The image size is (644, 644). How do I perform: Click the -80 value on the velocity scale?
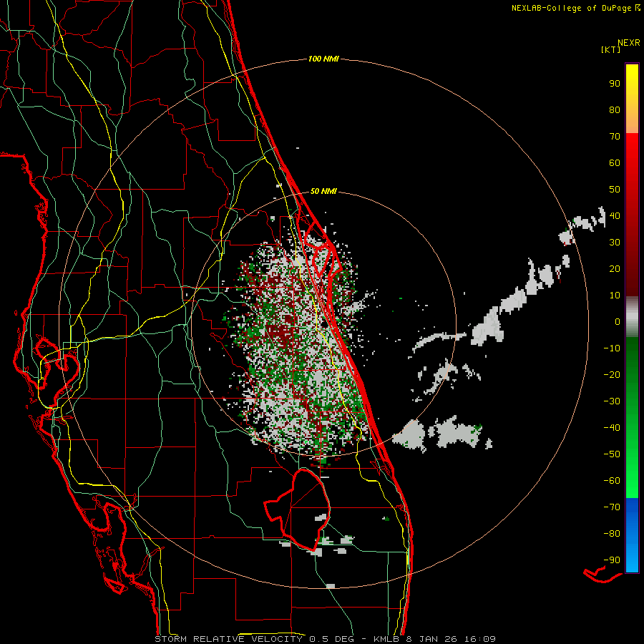[612, 534]
